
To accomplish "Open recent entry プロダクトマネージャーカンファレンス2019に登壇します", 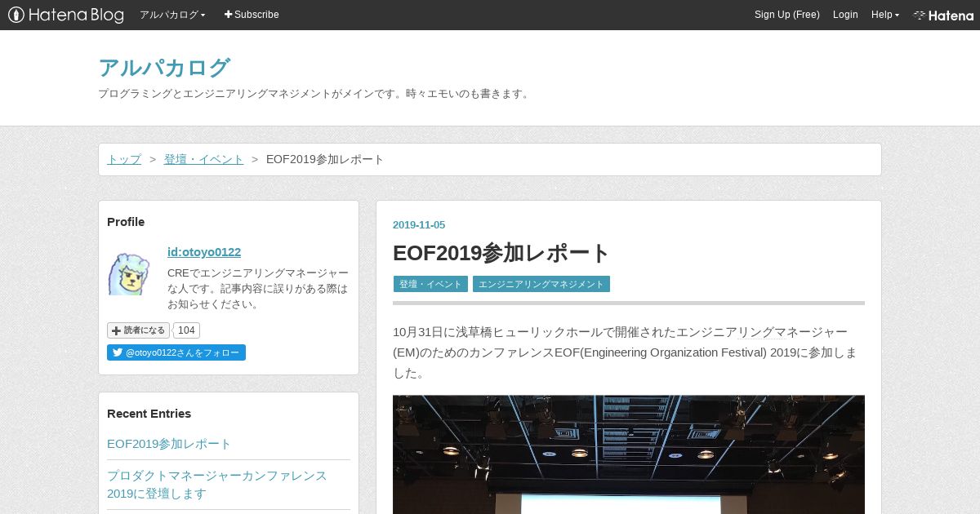I will click(x=217, y=485).
